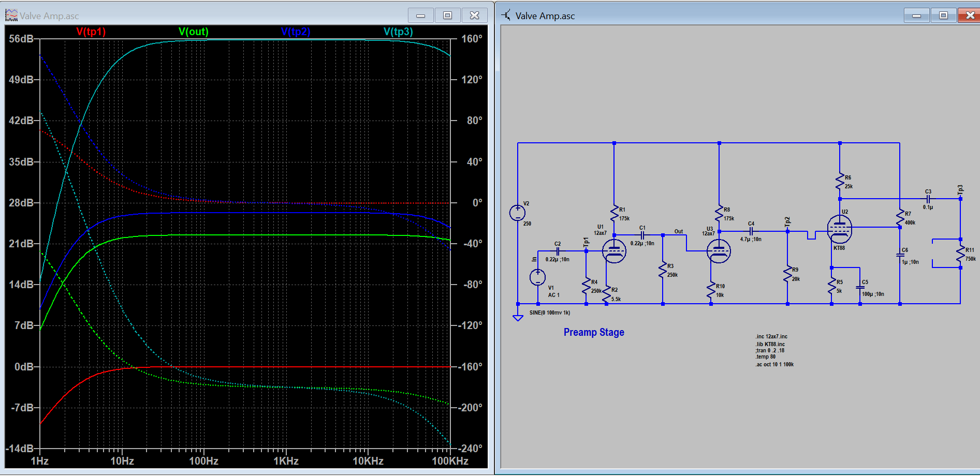980x476 pixels.
Task: Click resistor R10 10k symbol
Action: point(711,290)
